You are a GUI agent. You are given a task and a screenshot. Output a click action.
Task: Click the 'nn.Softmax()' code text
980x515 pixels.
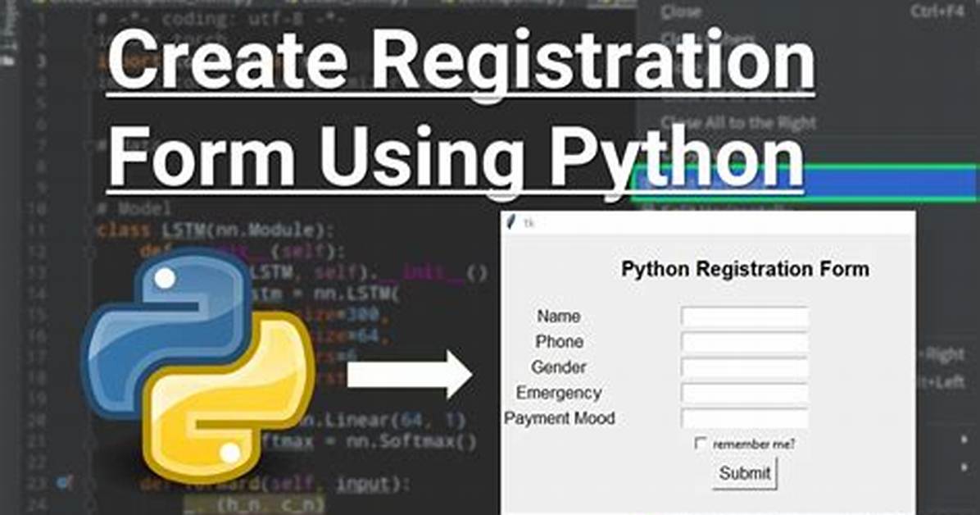(410, 442)
